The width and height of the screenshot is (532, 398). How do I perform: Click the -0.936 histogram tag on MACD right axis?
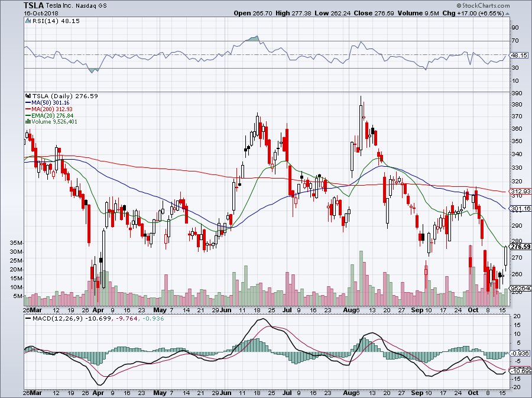coord(520,353)
